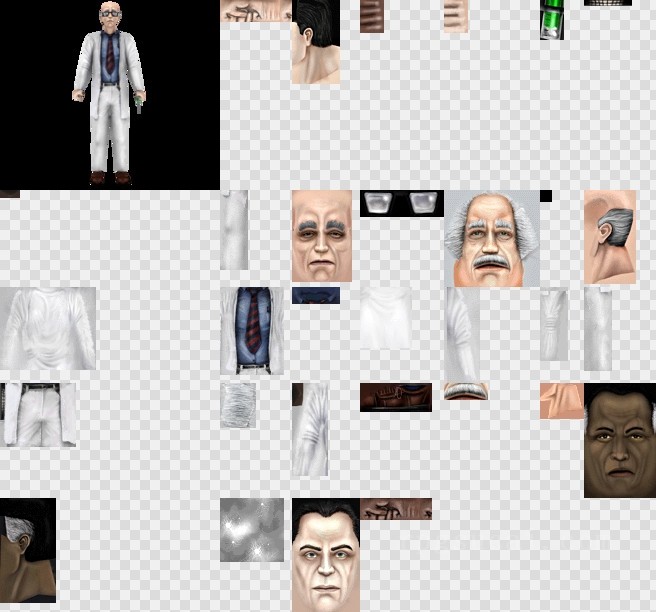
Task: Select the gray-haired head profile on black background
Action: pyautogui.click(x=27, y=537)
